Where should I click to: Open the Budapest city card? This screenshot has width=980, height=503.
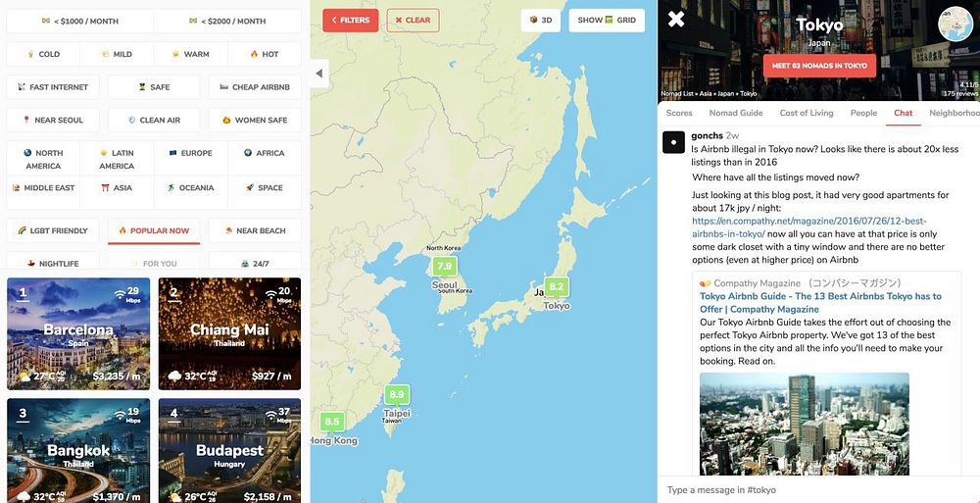(229, 450)
